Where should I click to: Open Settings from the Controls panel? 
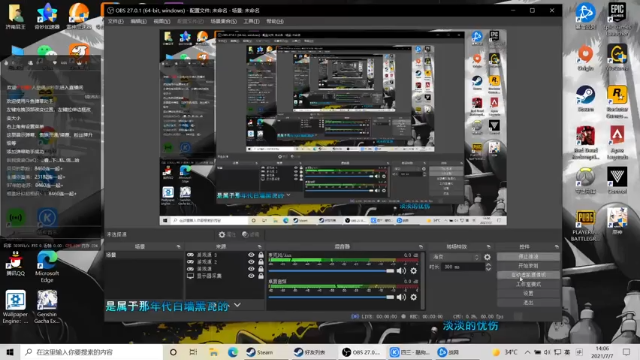[528, 293]
